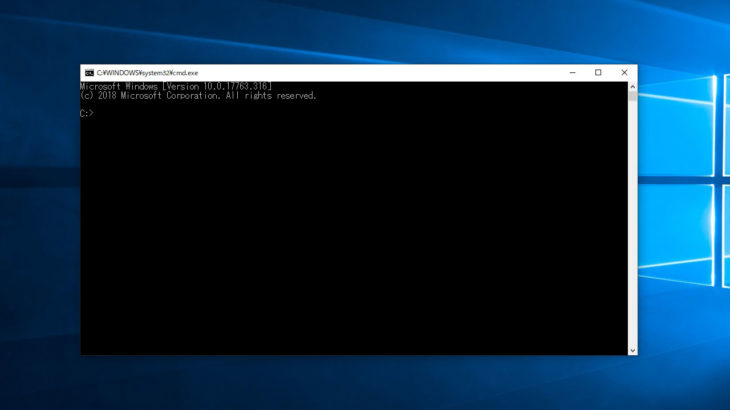The image size is (730, 410).
Task: Click the "(c) 2018 Microsoft Corporation" copyright line
Action: pyautogui.click(x=198, y=96)
